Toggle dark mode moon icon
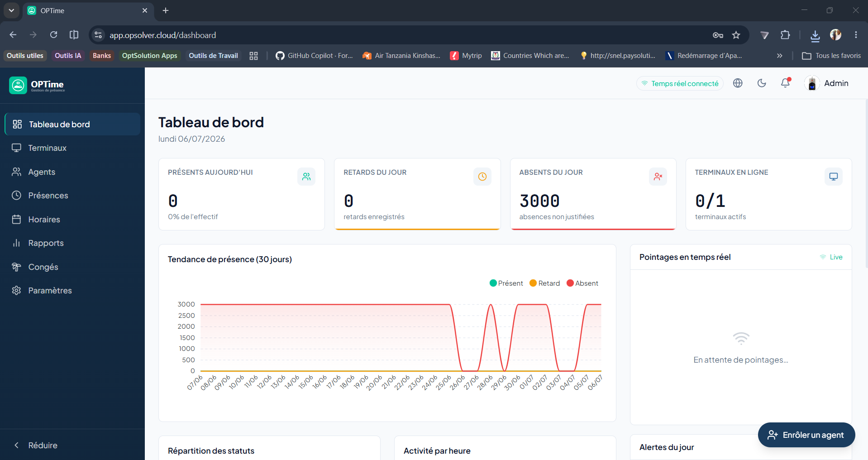 (x=762, y=83)
